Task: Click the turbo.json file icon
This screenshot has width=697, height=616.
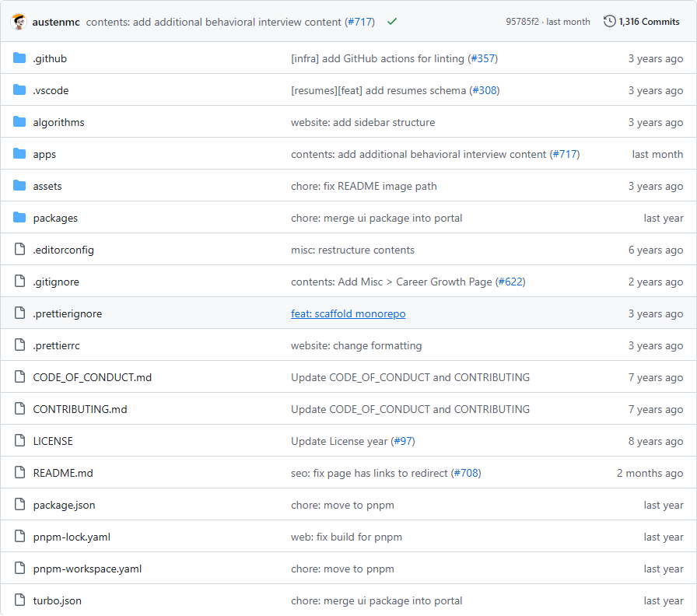Action: pos(19,600)
